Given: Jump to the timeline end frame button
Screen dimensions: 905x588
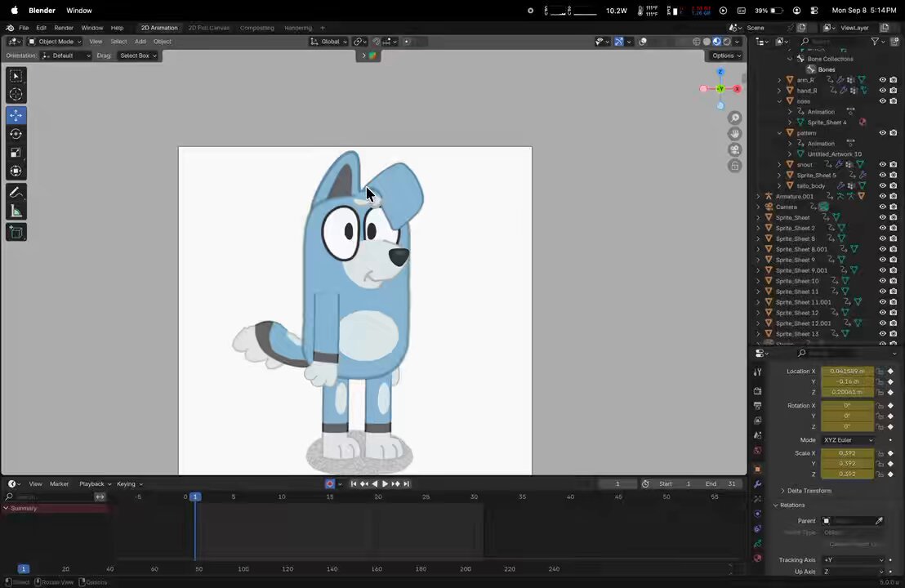Looking at the screenshot, I should click(406, 483).
